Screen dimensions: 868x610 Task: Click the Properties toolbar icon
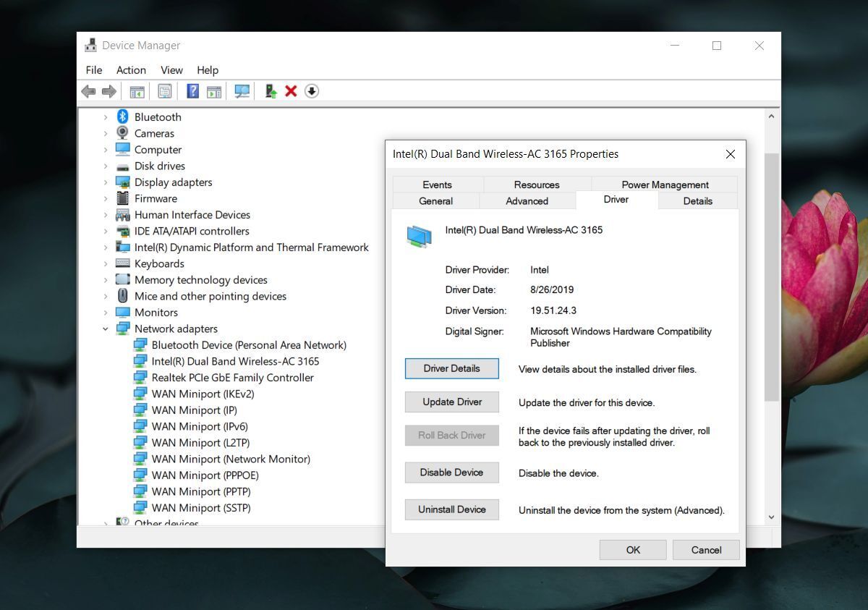coord(165,91)
